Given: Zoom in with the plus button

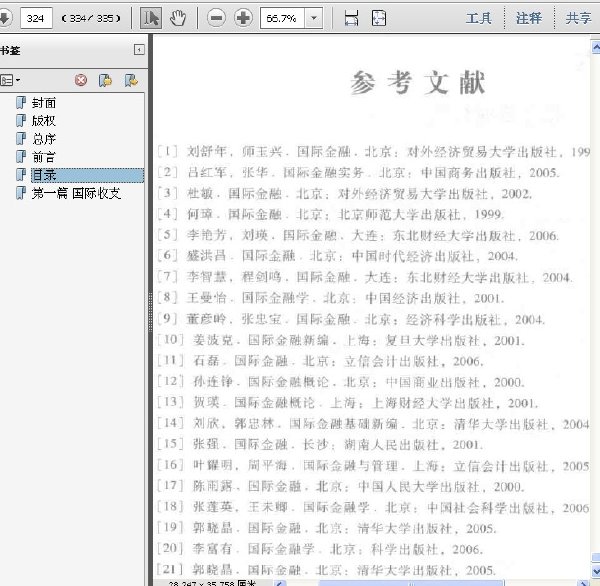Looking at the screenshot, I should tap(243, 18).
